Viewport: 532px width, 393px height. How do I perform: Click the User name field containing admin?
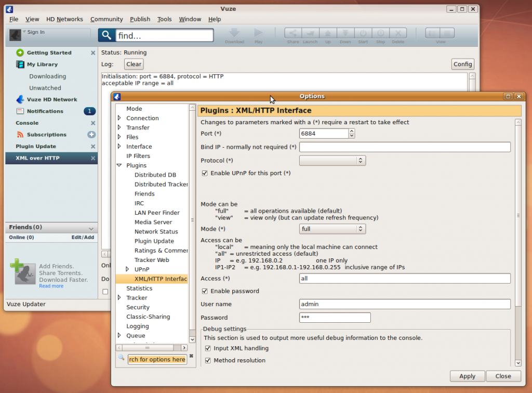click(405, 304)
